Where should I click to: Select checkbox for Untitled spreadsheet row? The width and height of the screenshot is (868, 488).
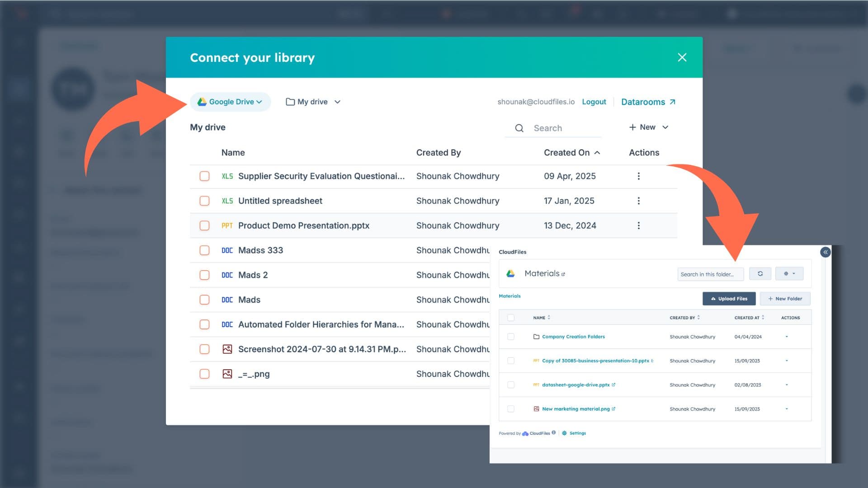[204, 201]
